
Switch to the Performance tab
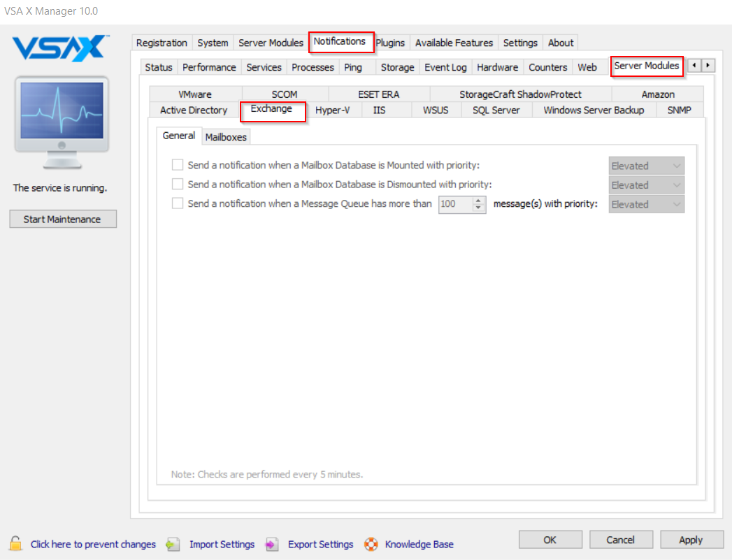coord(209,67)
